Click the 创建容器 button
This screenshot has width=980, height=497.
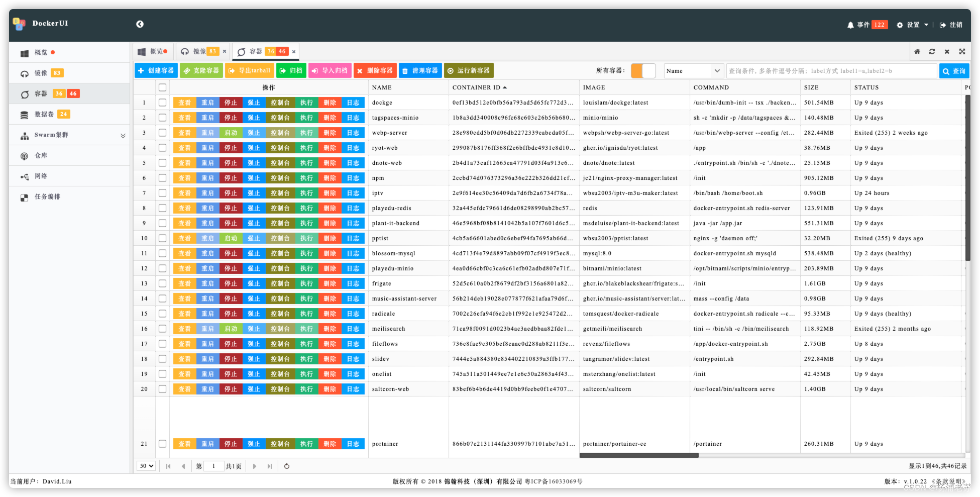click(156, 71)
